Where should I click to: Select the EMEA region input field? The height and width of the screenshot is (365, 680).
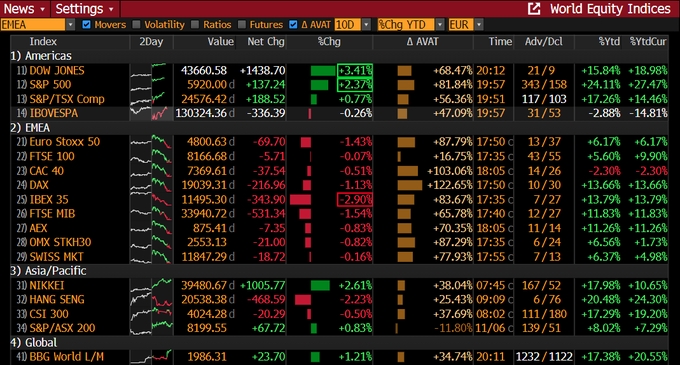33,25
